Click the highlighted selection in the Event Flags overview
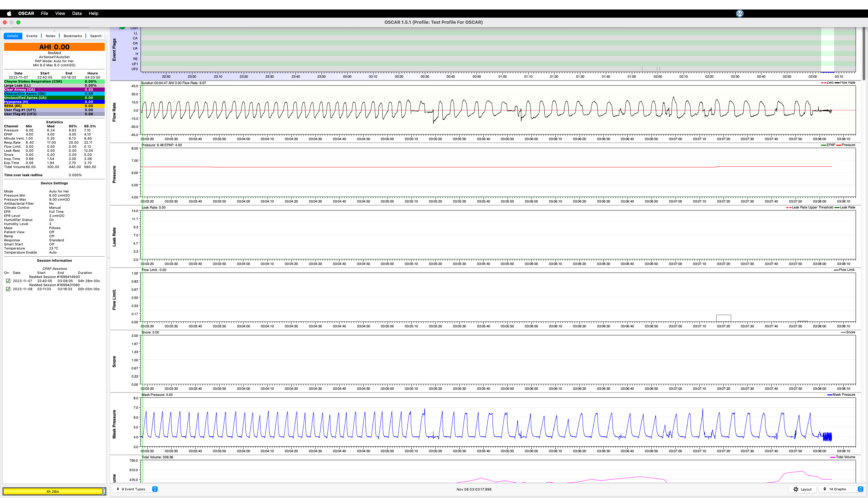Viewport: 868px width, 498px height. pos(827,50)
